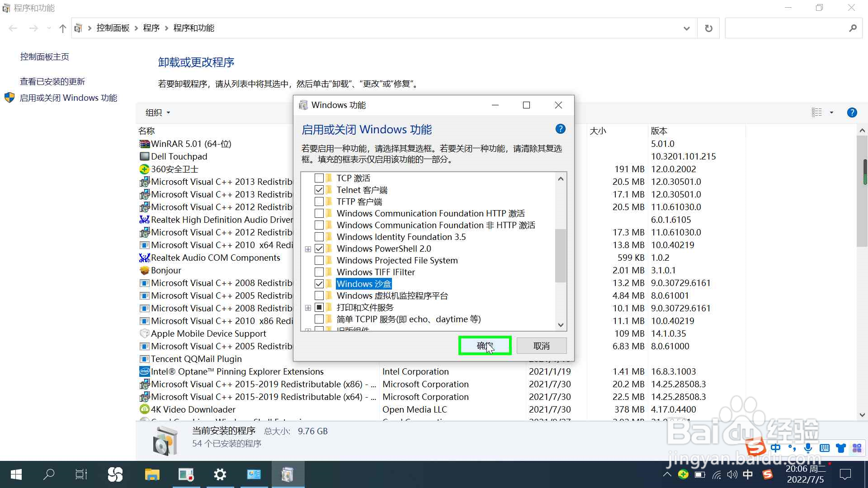Uncheck the Windows PowerShell 2.0 checkbox
This screenshot has width=868, height=488.
(319, 249)
